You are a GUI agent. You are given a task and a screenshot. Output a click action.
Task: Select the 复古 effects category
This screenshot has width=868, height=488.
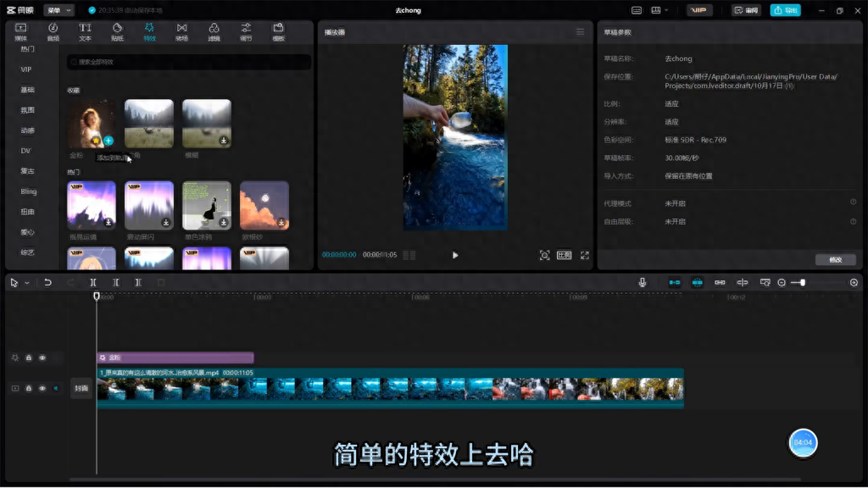click(x=27, y=171)
